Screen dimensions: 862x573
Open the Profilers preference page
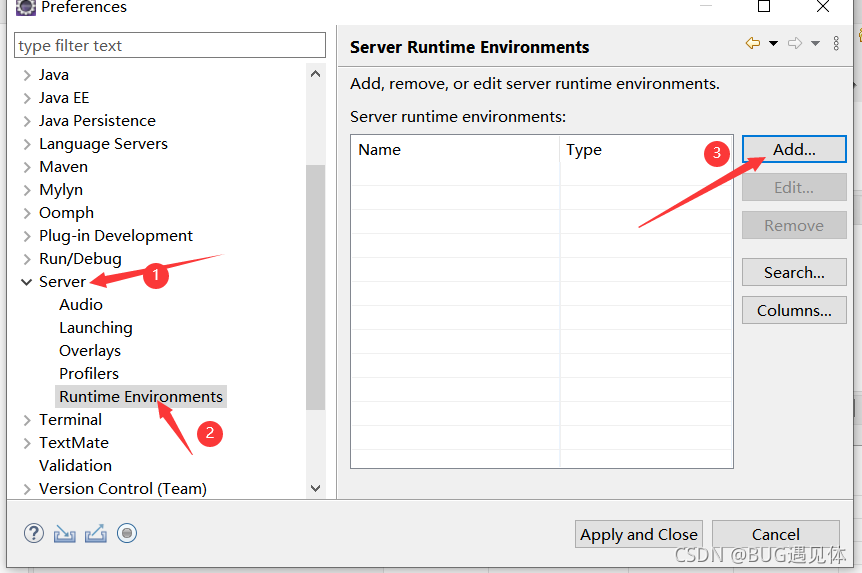89,374
